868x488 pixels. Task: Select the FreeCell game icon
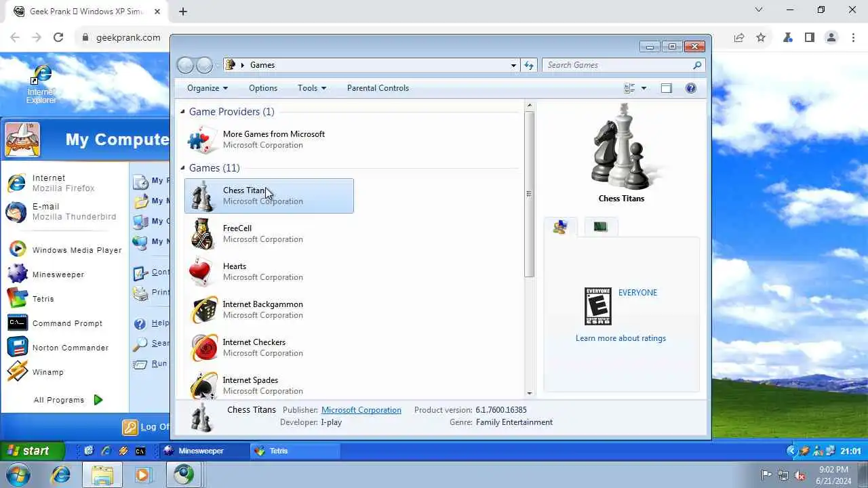[x=203, y=234]
